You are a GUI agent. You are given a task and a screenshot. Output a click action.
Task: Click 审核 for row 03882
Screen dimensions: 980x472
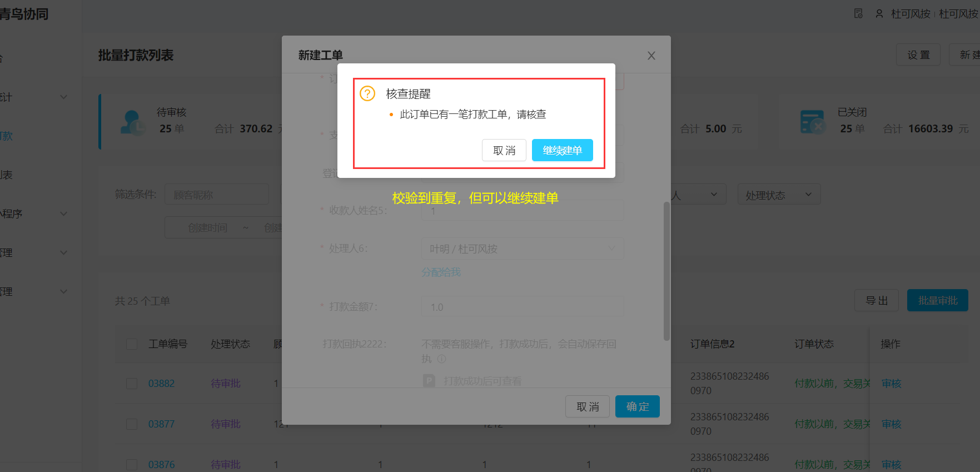pyautogui.click(x=891, y=383)
